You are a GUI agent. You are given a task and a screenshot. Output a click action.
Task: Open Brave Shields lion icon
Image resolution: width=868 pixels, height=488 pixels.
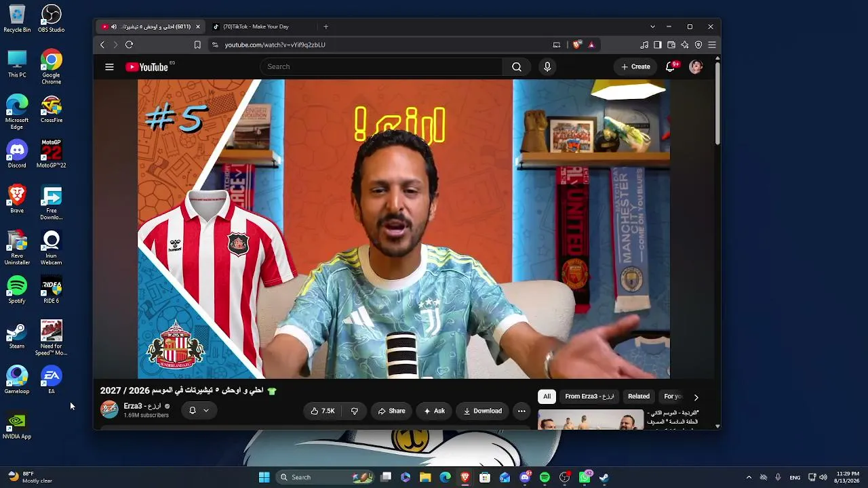click(577, 45)
